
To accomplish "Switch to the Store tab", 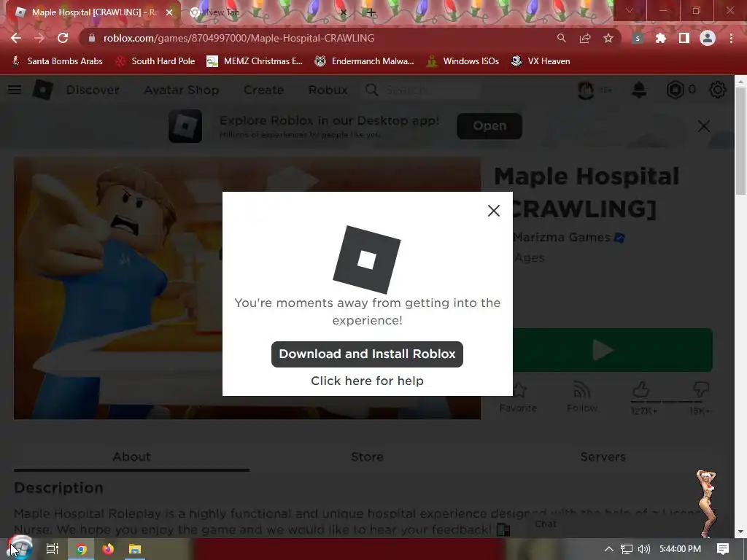I will click(367, 456).
